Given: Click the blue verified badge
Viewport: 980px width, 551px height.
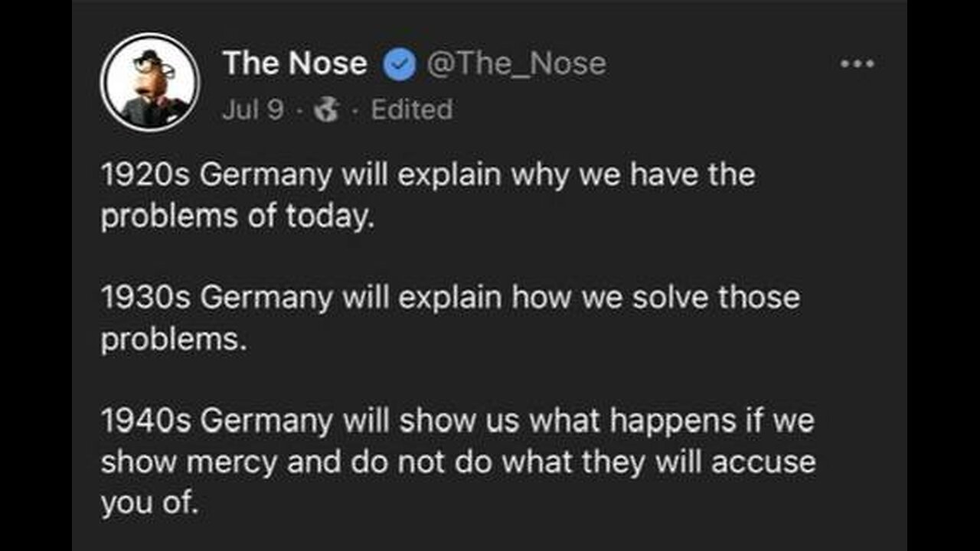Looking at the screenshot, I should coord(398,65).
